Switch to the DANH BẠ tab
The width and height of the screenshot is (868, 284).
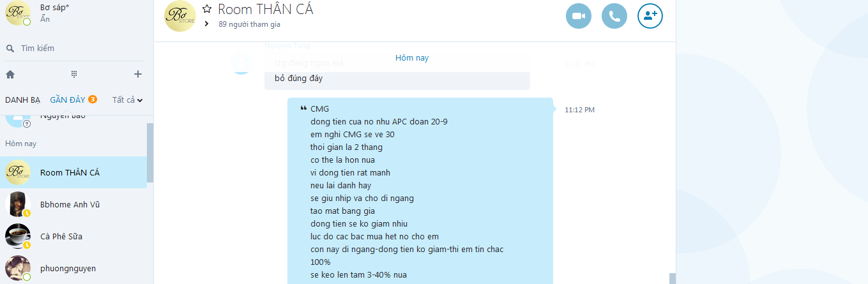coord(22,100)
